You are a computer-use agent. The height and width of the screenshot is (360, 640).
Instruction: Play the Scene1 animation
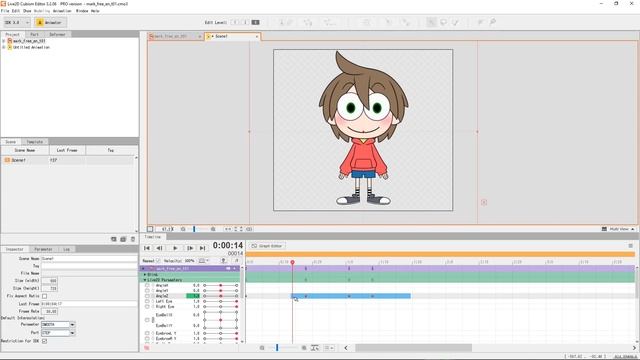point(175,248)
